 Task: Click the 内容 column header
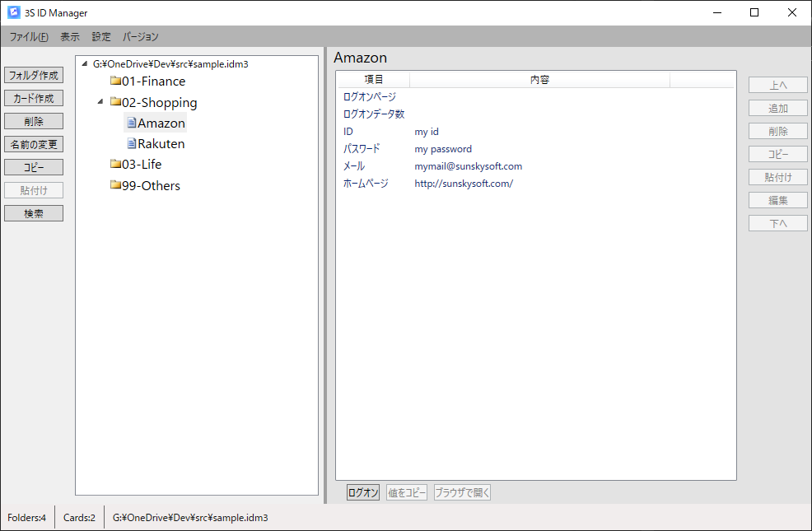[x=539, y=80]
